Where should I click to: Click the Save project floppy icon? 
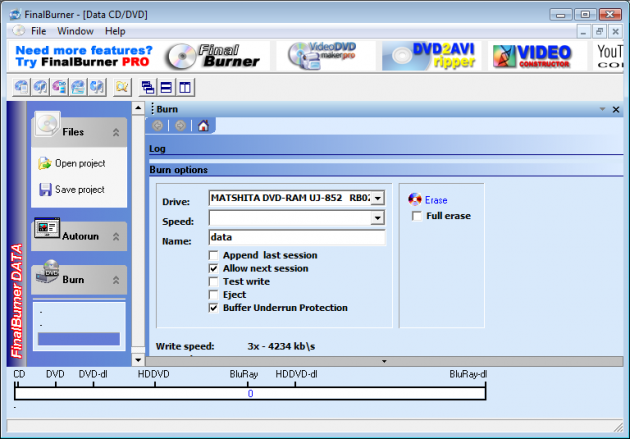coord(45,189)
